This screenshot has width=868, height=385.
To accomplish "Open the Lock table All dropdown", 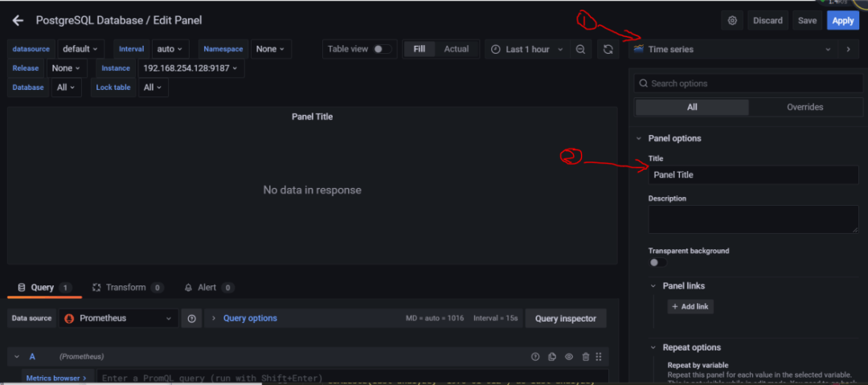I will click(x=154, y=87).
